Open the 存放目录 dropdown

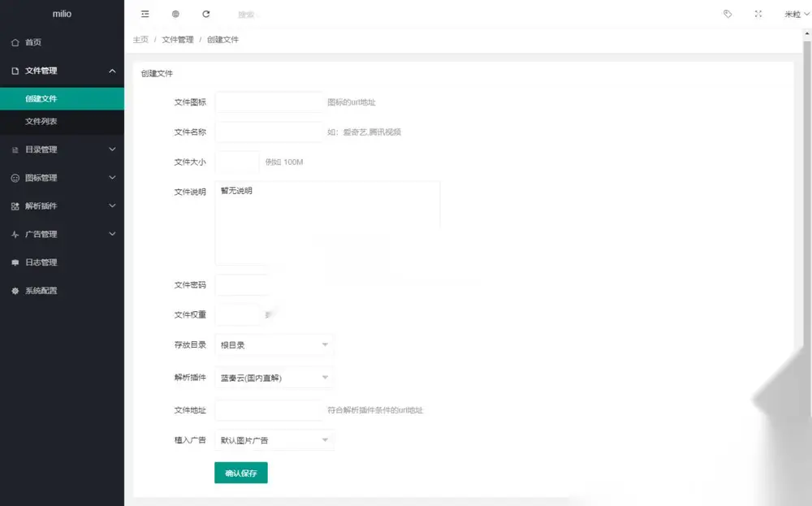pos(274,345)
